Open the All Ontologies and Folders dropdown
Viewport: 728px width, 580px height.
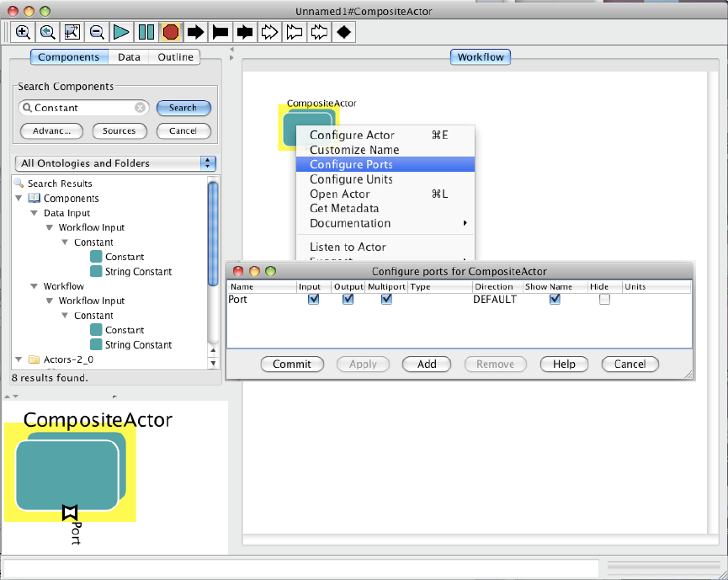116,163
